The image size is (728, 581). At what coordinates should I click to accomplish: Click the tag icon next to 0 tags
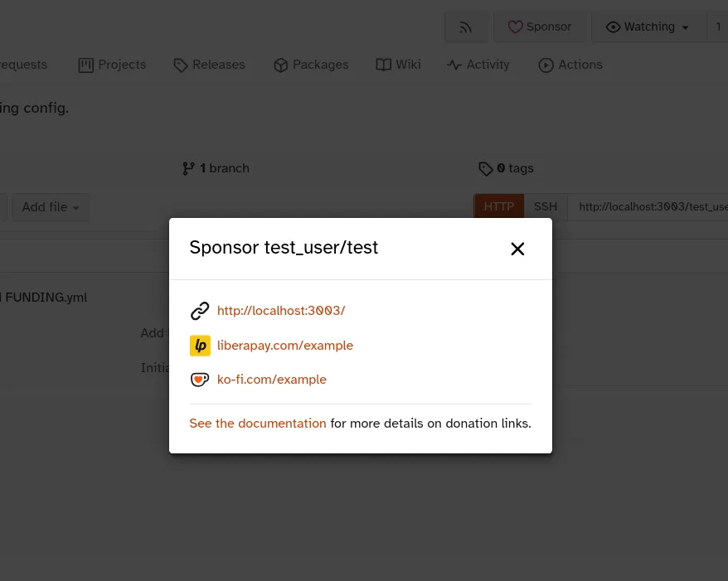pyautogui.click(x=485, y=169)
